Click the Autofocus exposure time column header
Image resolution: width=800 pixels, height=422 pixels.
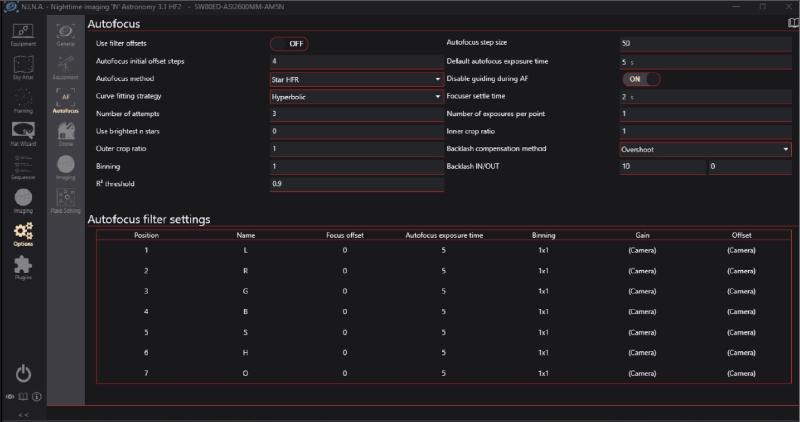point(444,235)
